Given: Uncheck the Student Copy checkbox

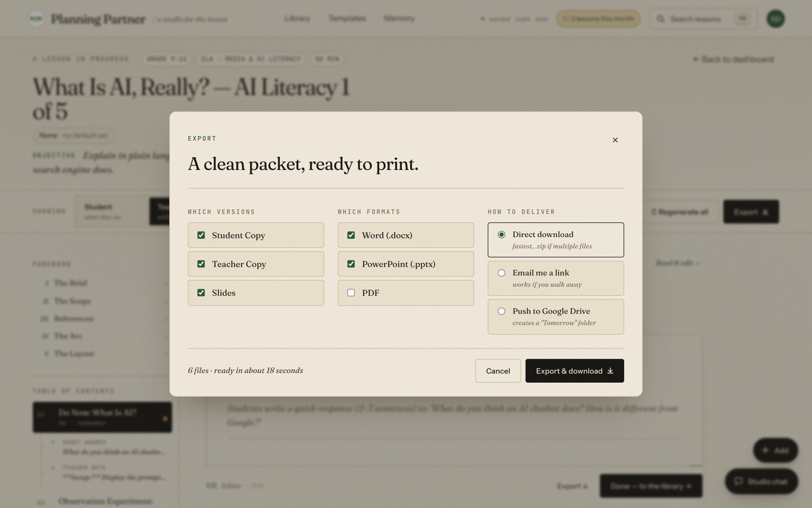Looking at the screenshot, I should coord(201,235).
